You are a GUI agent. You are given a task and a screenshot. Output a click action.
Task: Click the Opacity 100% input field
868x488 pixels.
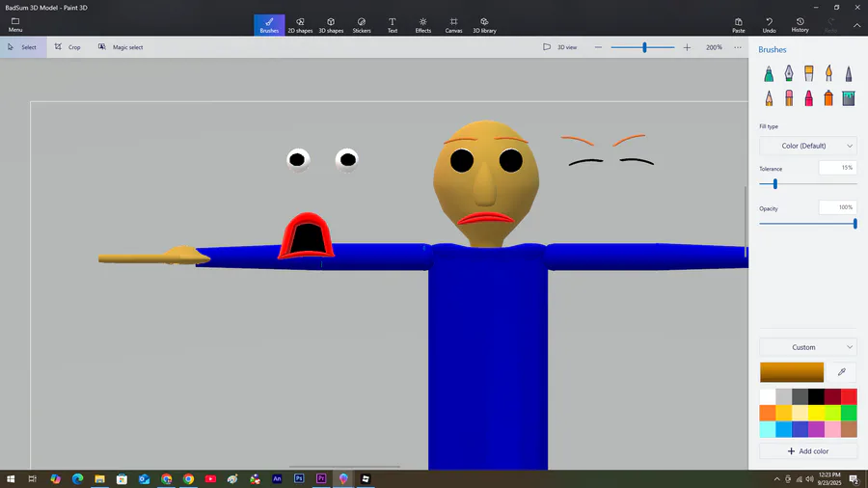pos(837,207)
